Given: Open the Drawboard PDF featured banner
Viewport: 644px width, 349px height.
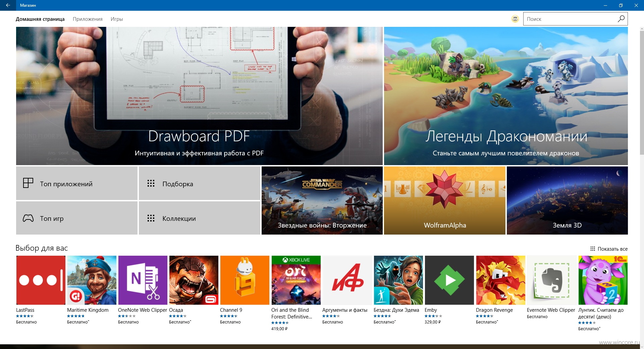Looking at the screenshot, I should click(x=199, y=96).
